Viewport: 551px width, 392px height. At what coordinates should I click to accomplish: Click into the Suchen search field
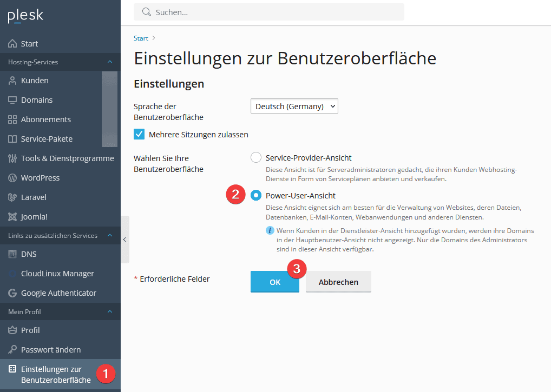[x=271, y=12]
